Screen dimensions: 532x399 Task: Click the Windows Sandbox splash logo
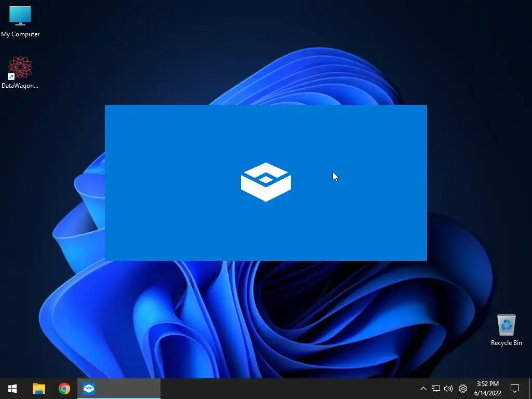point(265,182)
